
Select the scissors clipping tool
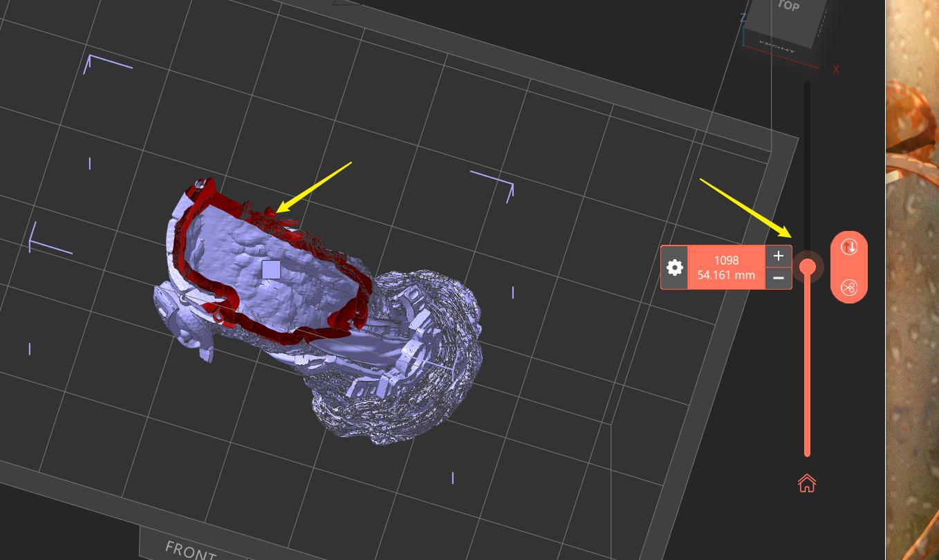pyautogui.click(x=849, y=288)
